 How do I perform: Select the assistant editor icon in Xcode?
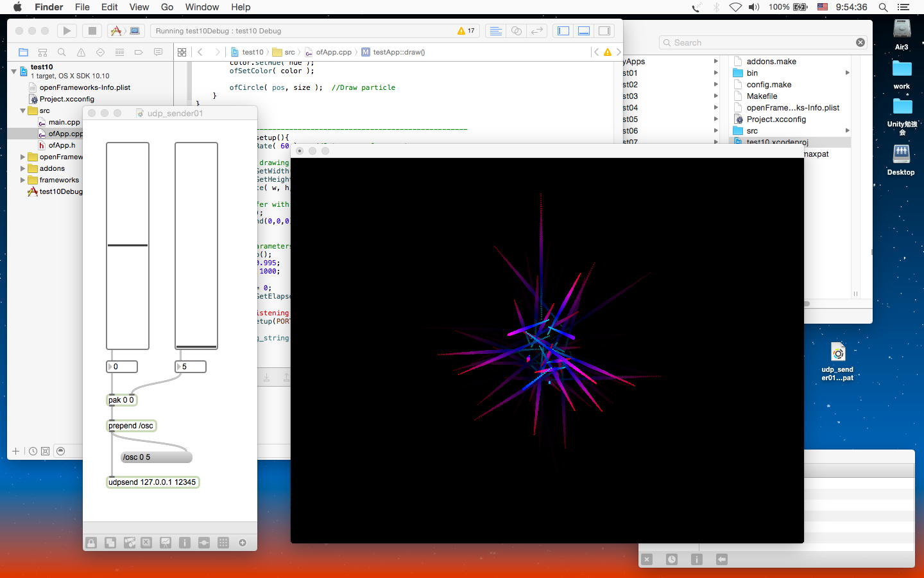point(516,31)
